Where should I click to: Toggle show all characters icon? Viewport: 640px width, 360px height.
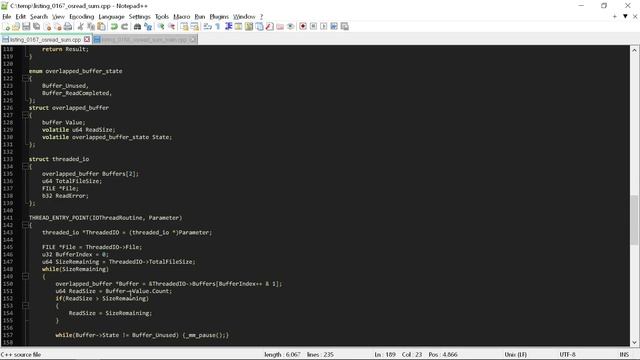218,27
